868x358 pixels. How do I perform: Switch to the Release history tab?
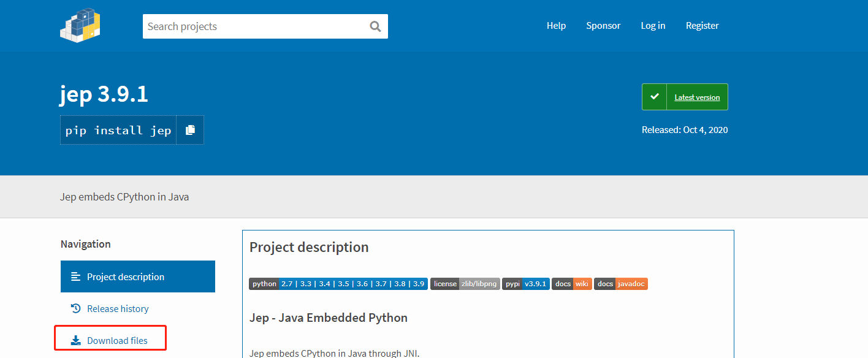(x=118, y=308)
